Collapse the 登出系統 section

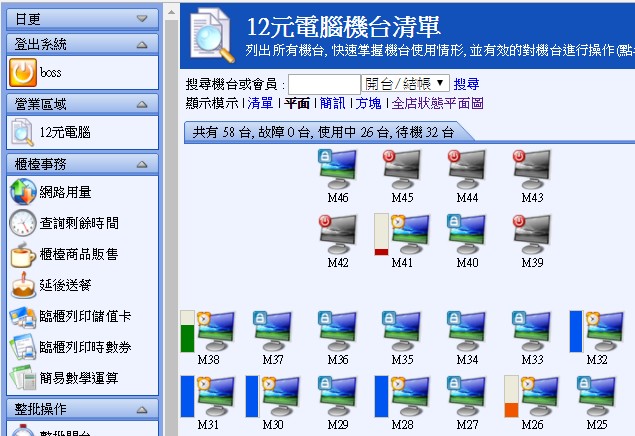142,44
